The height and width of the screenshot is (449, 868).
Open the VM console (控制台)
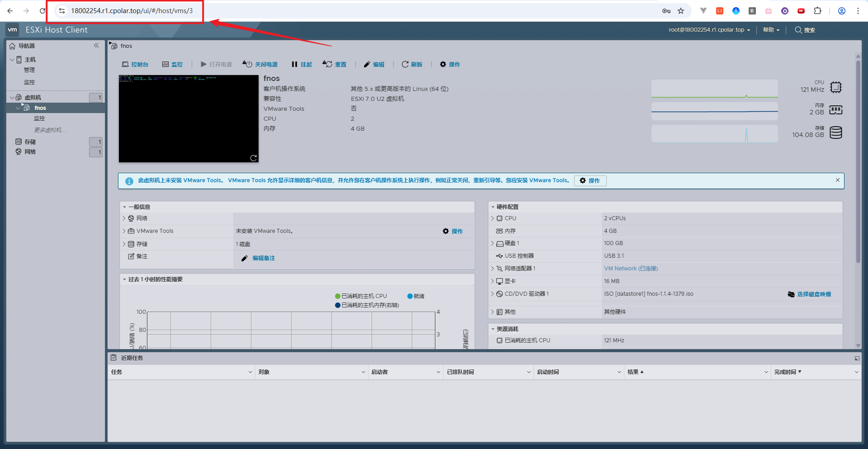pyautogui.click(x=135, y=65)
